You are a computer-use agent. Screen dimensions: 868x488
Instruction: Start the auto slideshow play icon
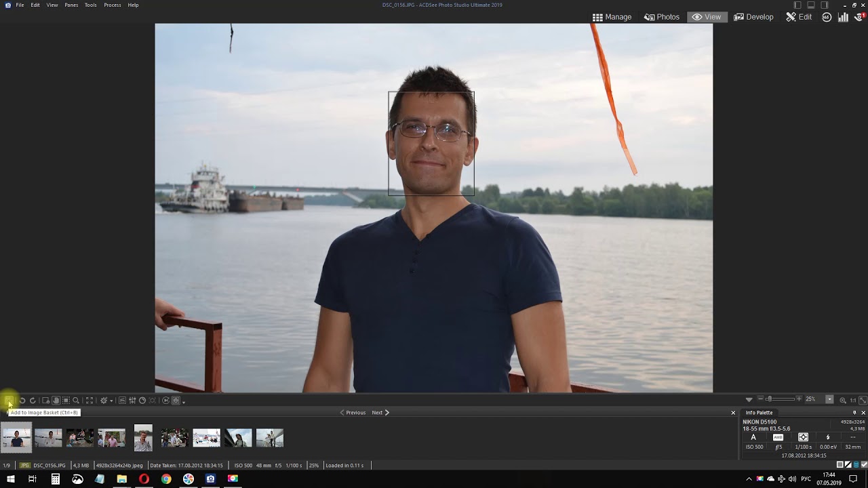(x=166, y=401)
